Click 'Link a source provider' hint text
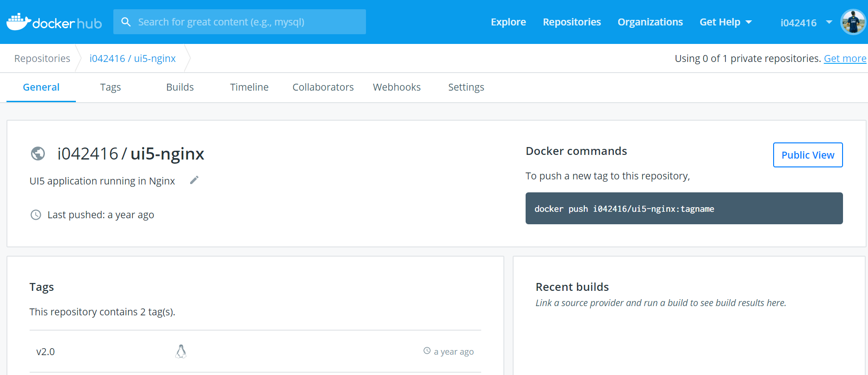The width and height of the screenshot is (868, 375). coord(661,303)
